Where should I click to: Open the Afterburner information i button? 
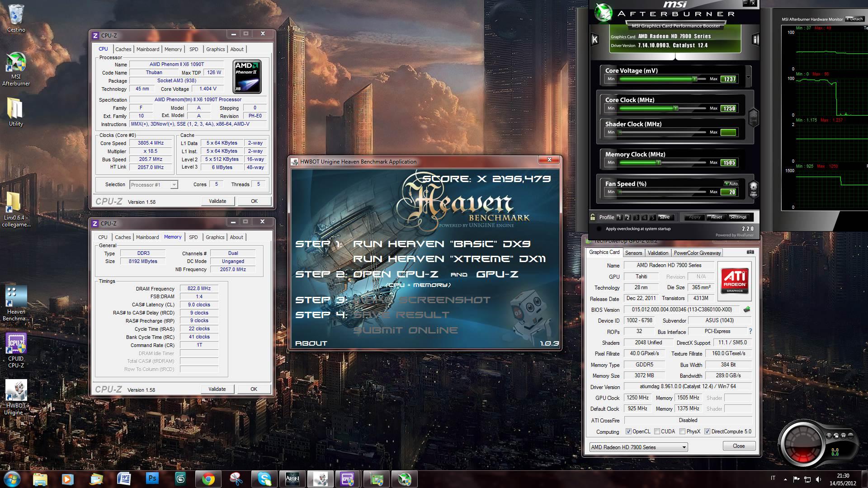(x=755, y=40)
